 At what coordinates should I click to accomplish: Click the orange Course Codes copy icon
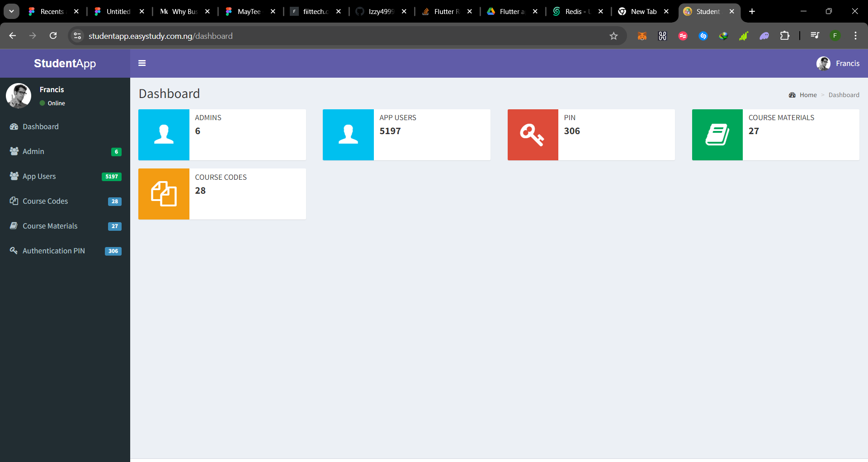click(x=164, y=194)
